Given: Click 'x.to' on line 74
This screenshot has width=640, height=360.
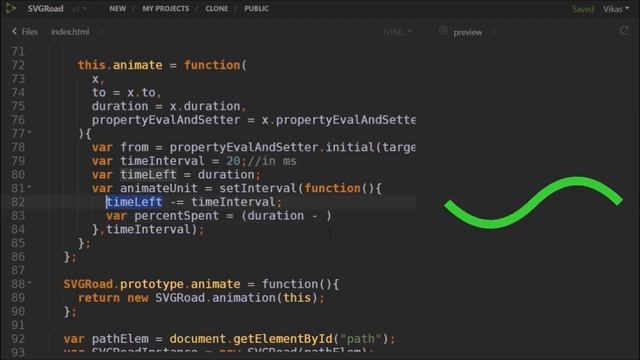Looking at the screenshot, I should pos(141,93).
